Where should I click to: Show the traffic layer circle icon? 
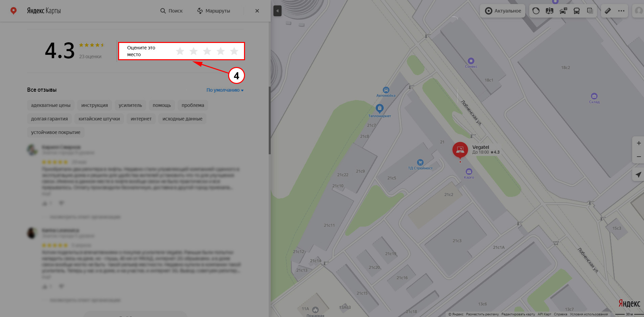pyautogui.click(x=536, y=11)
